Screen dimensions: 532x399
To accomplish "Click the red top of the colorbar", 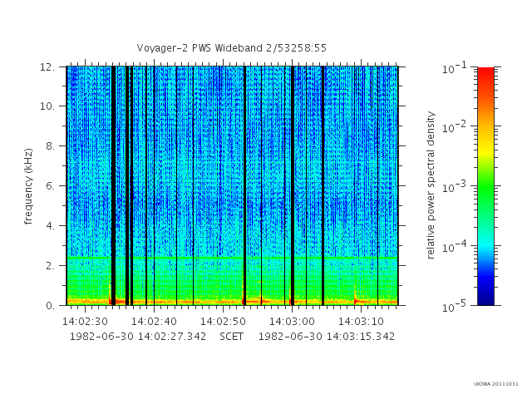I will pos(485,73).
